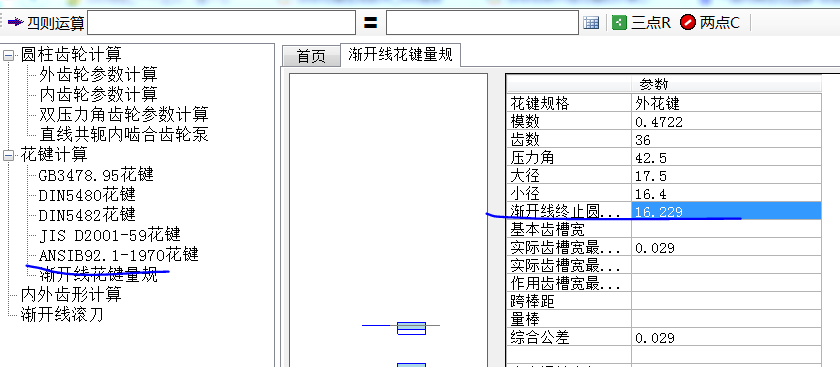Viewport: 840px width, 367px height.
Task: Select DIN5480花键 in the tree
Action: [87, 195]
